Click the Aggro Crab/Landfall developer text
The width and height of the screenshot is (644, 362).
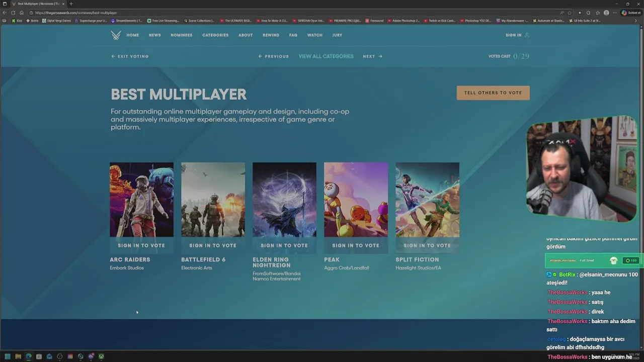pos(347,268)
